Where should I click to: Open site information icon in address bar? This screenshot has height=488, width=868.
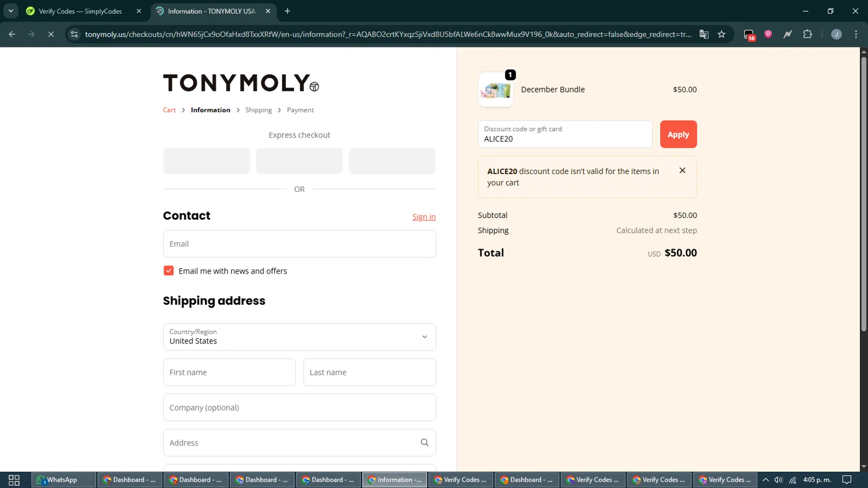[74, 34]
